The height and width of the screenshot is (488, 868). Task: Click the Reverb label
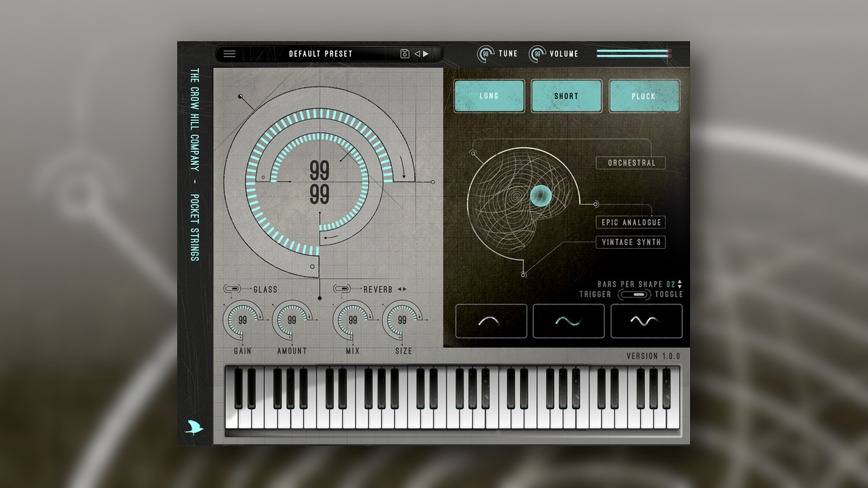(378, 289)
